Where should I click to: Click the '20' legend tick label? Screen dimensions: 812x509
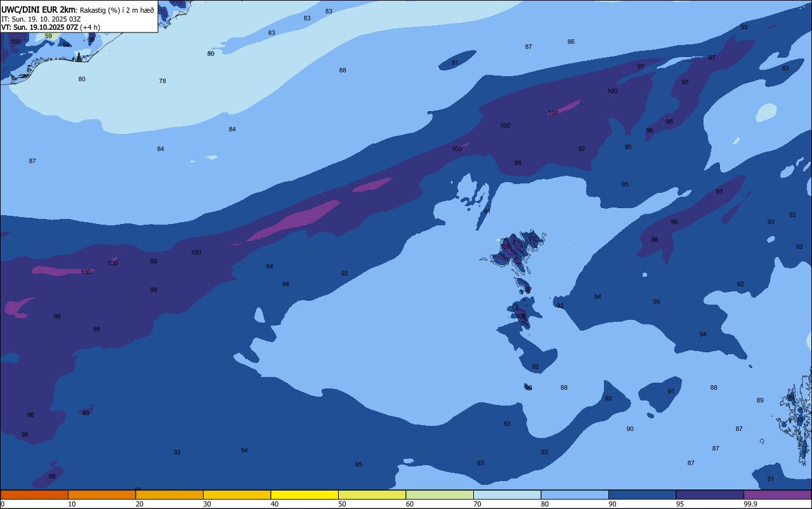pos(139,504)
